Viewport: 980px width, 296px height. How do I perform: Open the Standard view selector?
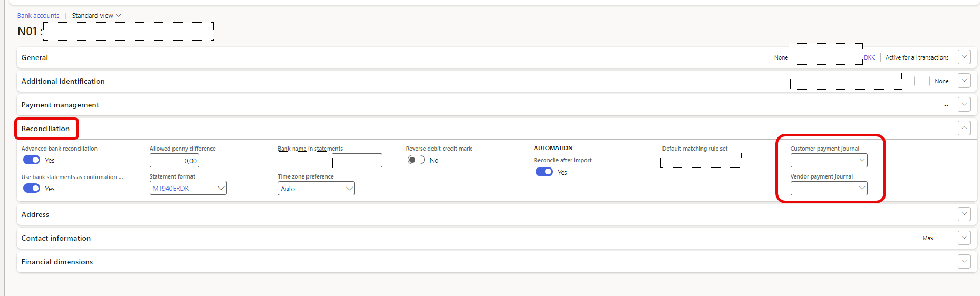[x=97, y=15]
